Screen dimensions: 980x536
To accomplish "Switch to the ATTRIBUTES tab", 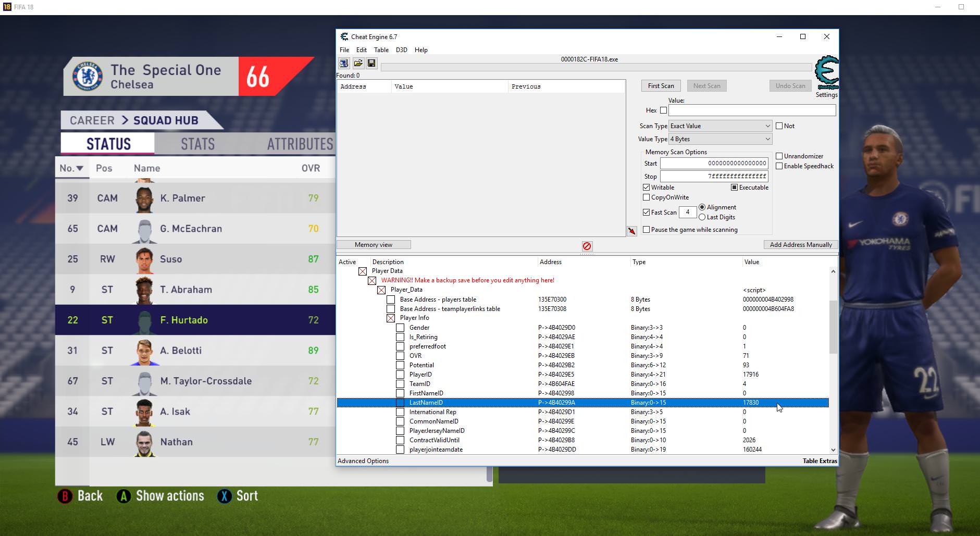I will 300,144.
